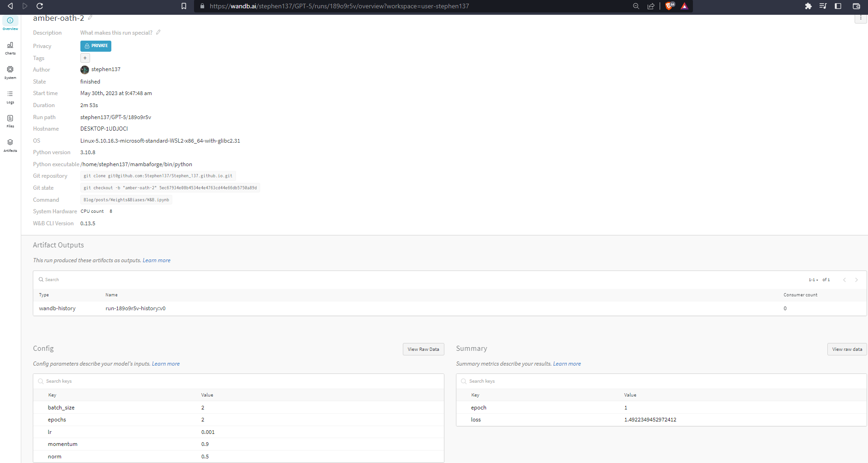This screenshot has width=868, height=463.
Task: Click the epochs config key
Action: pos(57,420)
